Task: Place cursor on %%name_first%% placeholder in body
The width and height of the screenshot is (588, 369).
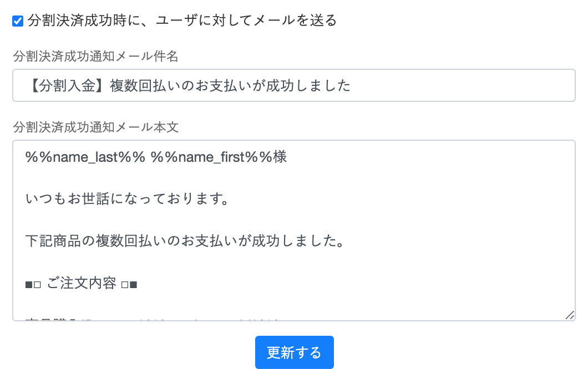Action: (211, 157)
